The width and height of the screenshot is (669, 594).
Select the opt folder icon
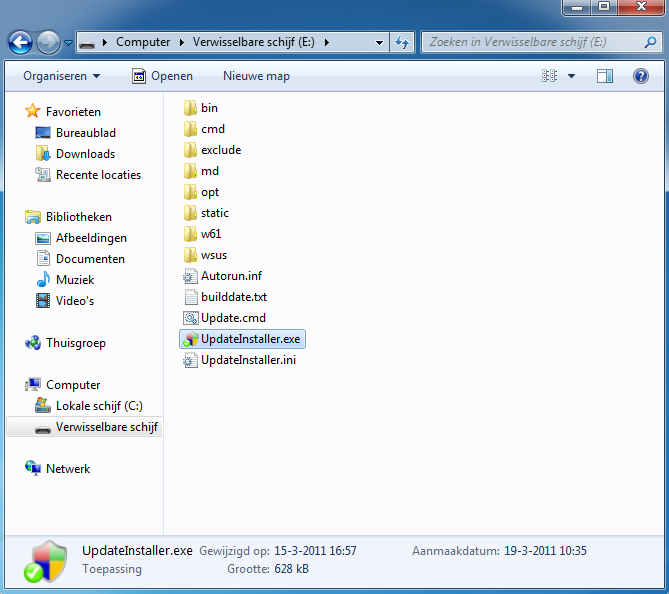[190, 192]
